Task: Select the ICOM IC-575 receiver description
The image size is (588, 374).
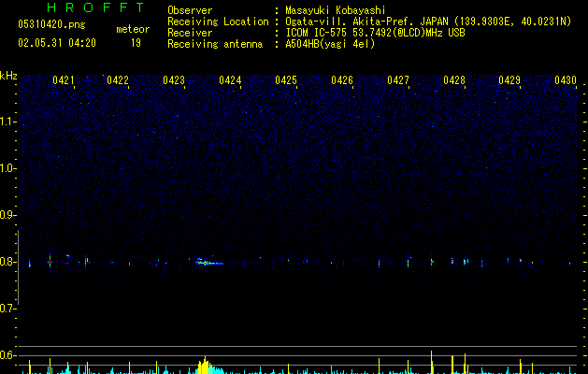Action: pyautogui.click(x=375, y=33)
